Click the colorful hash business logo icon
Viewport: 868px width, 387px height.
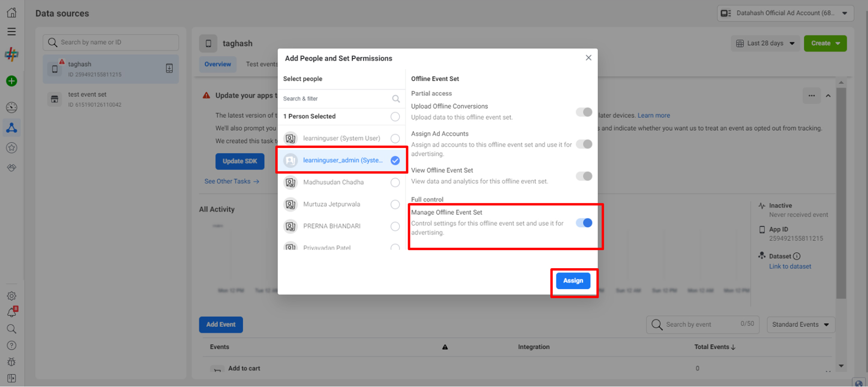[x=12, y=55]
